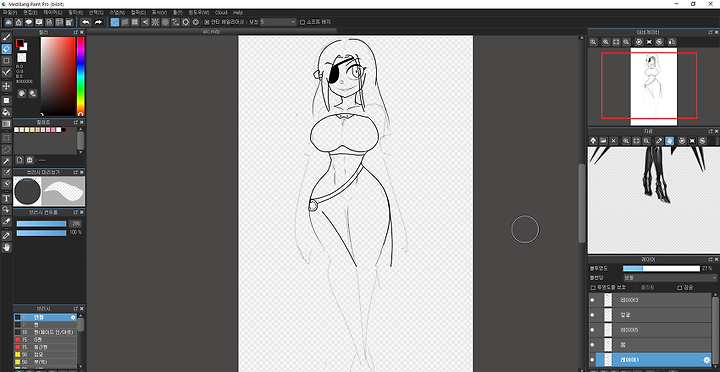Screen dimensions: 720x372
Task: Adjust the brush size slider bar
Action: pyautogui.click(x=41, y=224)
